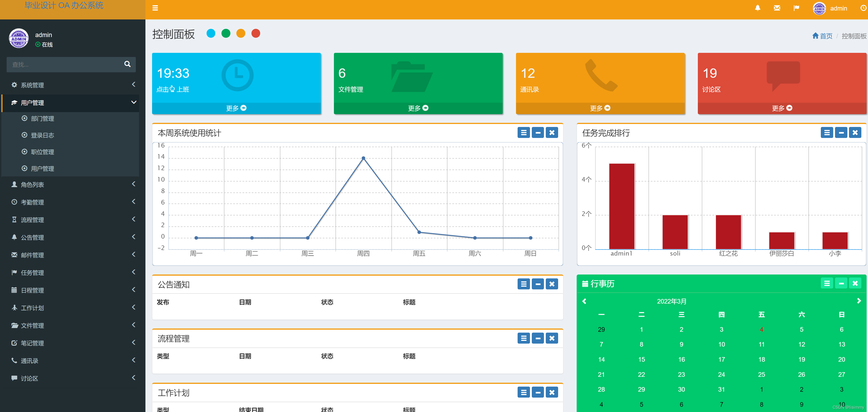Image resolution: width=868 pixels, height=412 pixels.
Task: Click the flag tasks icon in header
Action: [x=796, y=8]
